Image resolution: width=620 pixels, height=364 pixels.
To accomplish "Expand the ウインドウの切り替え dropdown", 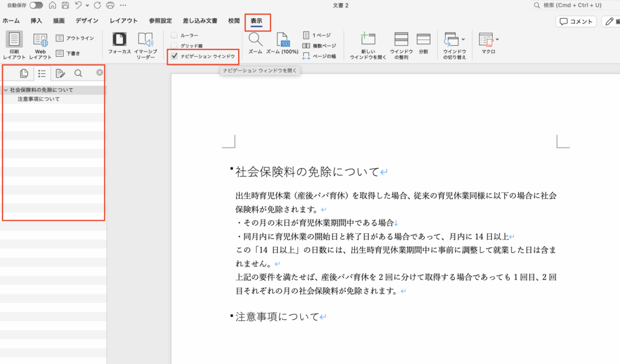I will 463,39.
